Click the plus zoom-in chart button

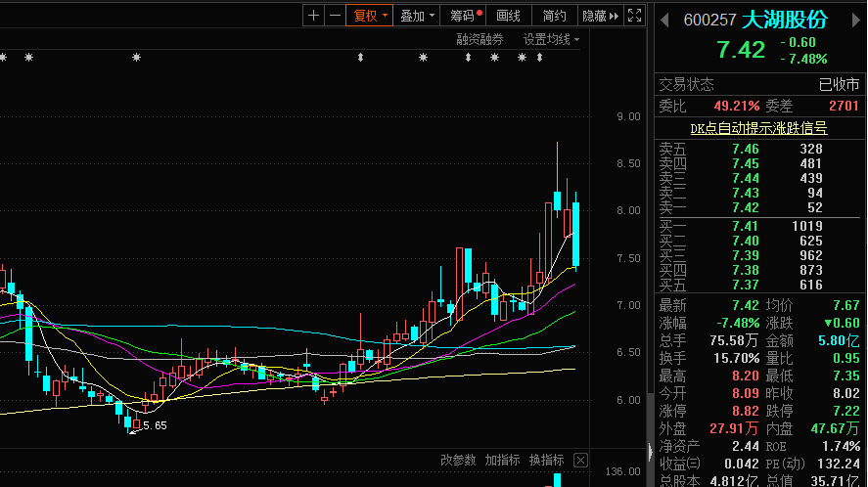(x=313, y=16)
